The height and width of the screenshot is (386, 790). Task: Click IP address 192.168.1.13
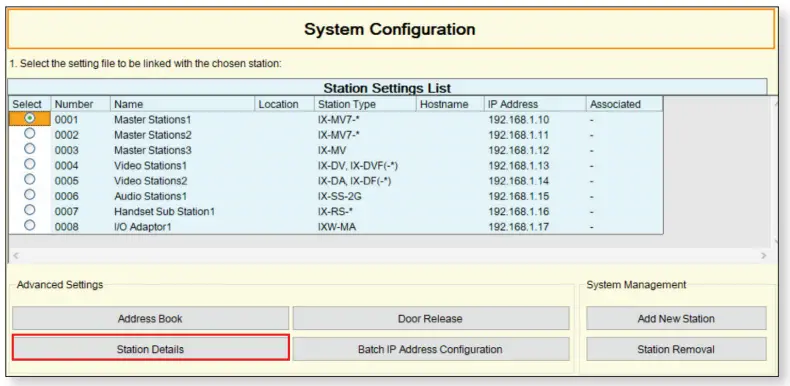click(x=518, y=166)
